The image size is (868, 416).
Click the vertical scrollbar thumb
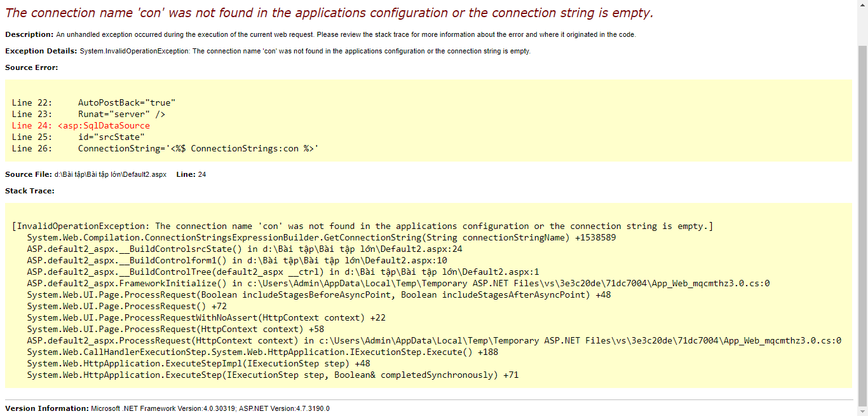(x=862, y=223)
